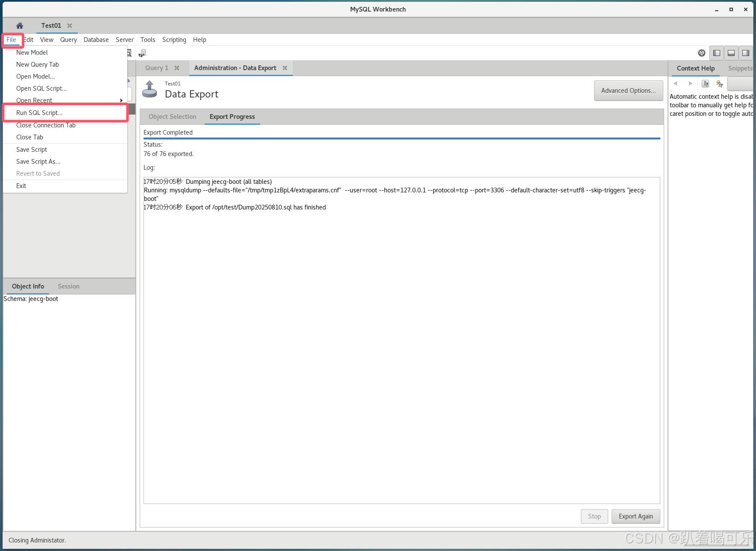Image resolution: width=756 pixels, height=551 pixels.
Task: Expand the Open Recent submenu arrow
Action: [121, 100]
